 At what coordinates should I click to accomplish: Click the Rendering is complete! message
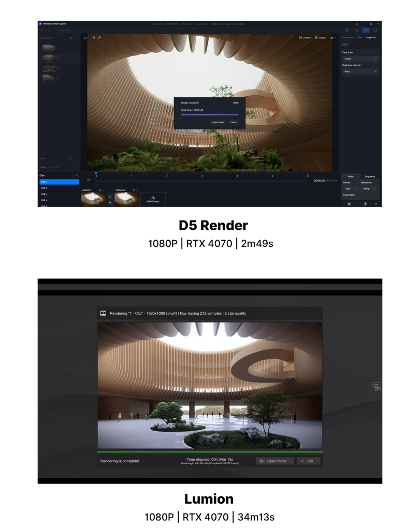click(x=120, y=461)
